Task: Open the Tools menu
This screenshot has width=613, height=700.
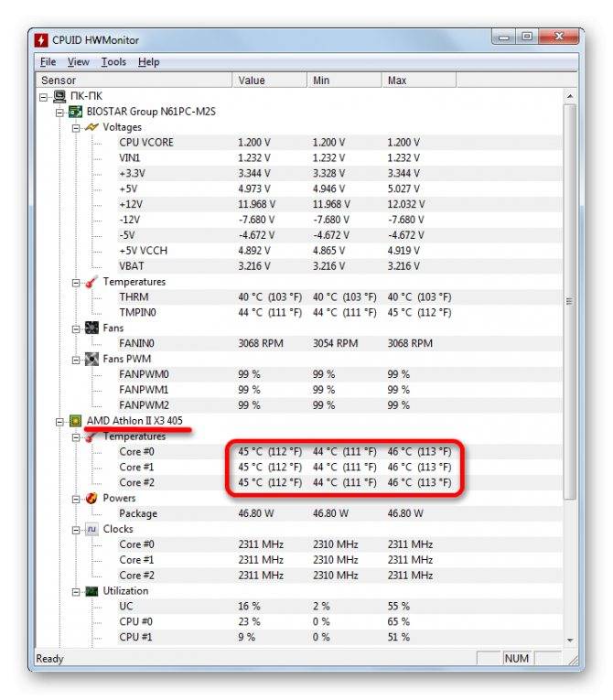Action: (113, 62)
